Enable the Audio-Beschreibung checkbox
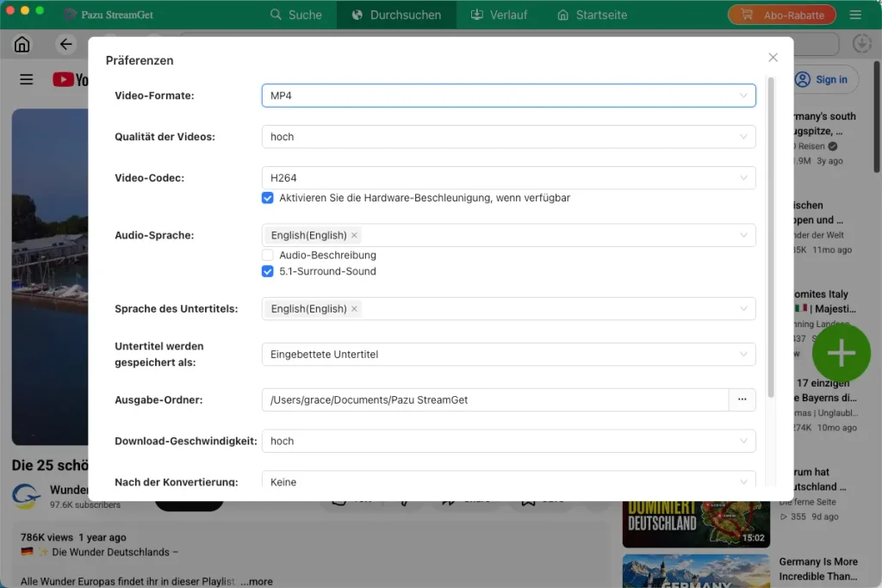 (x=268, y=255)
